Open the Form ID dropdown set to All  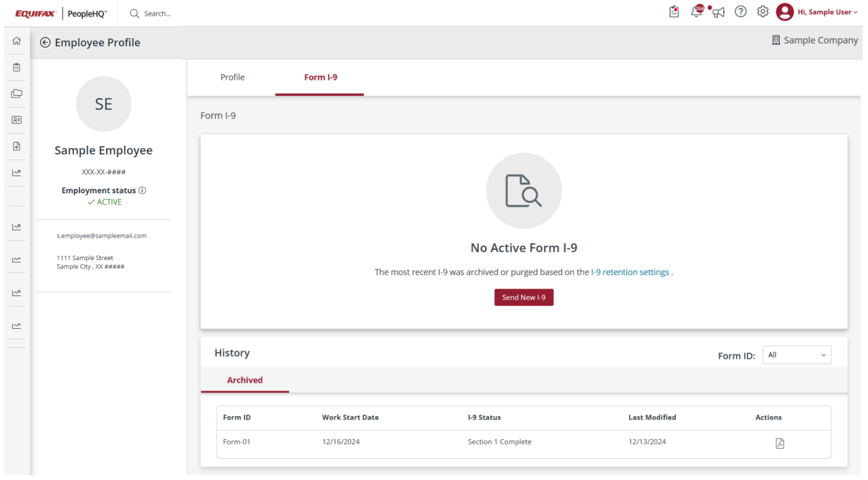pyautogui.click(x=797, y=355)
